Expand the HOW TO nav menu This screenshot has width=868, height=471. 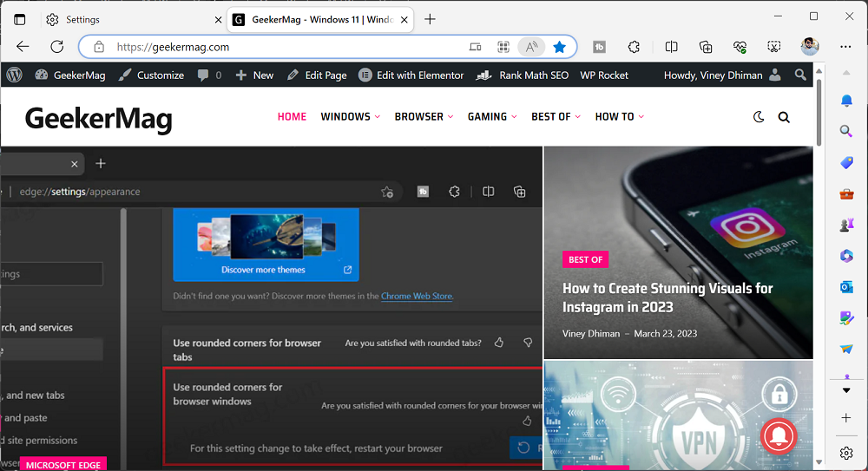(620, 117)
